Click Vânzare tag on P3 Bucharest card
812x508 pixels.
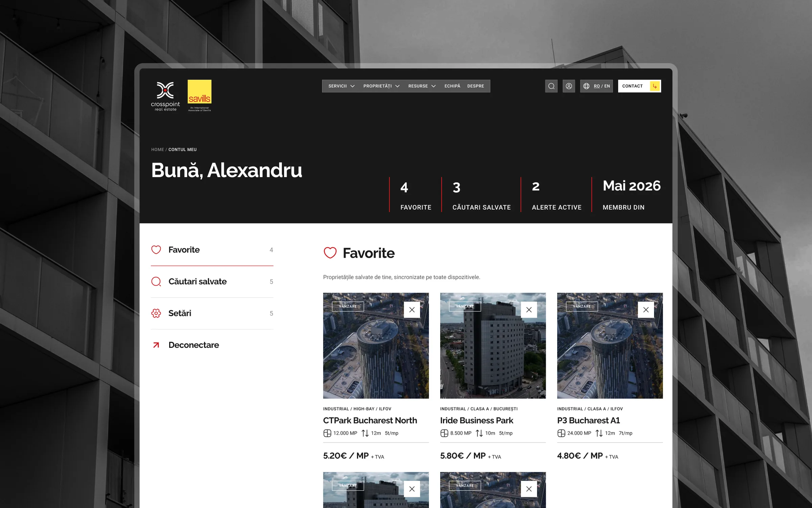point(582,306)
